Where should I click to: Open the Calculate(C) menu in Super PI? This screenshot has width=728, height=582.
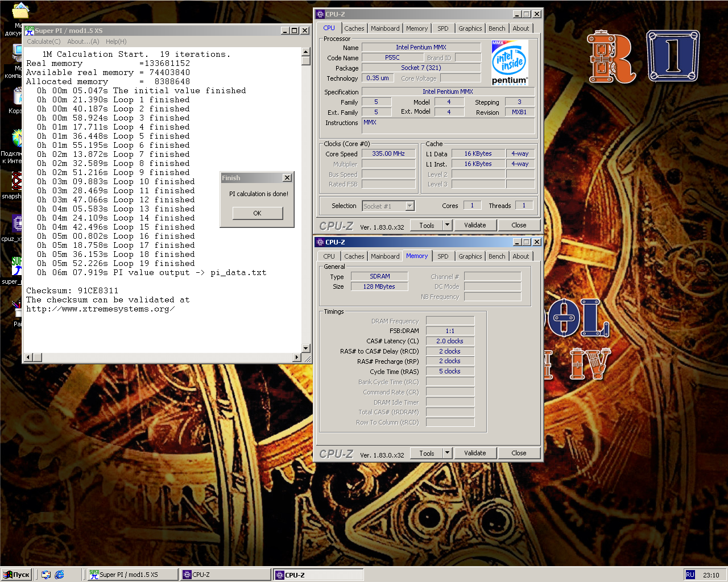click(x=44, y=41)
